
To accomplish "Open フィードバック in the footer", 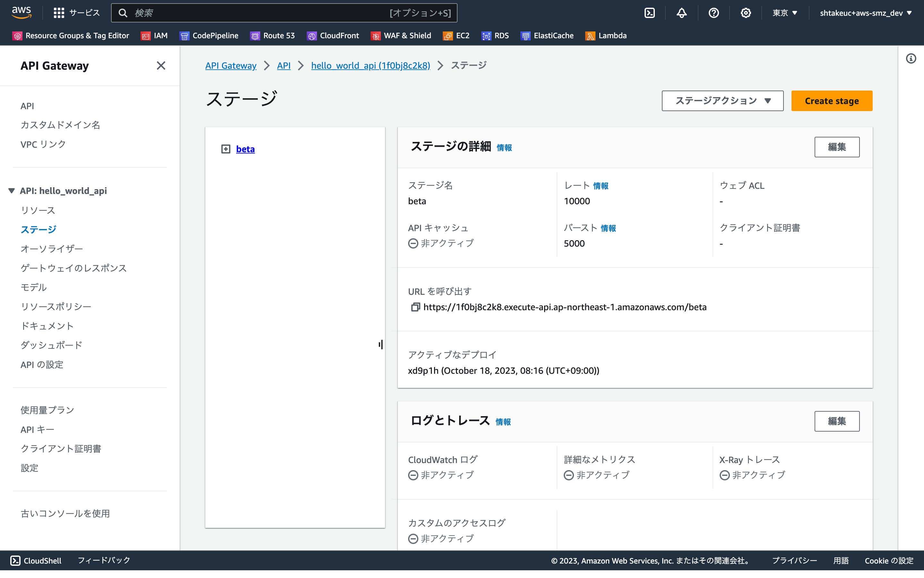I will click(x=104, y=560).
